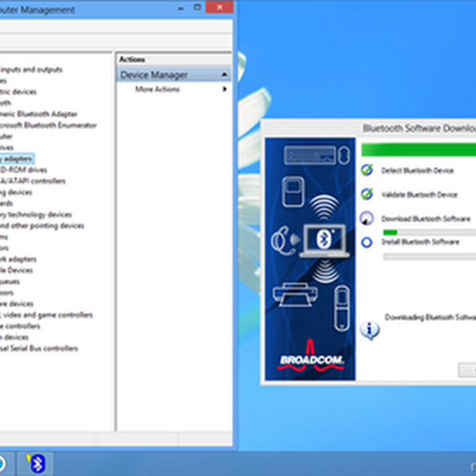Image resolution: width=476 pixels, height=476 pixels.
Task: Minimize the Computer Management window
Action: click(181, 9)
